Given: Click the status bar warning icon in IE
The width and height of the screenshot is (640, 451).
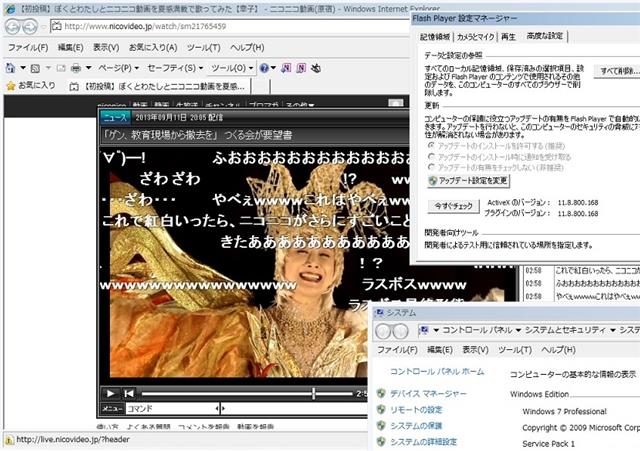Looking at the screenshot, I should click(9, 440).
